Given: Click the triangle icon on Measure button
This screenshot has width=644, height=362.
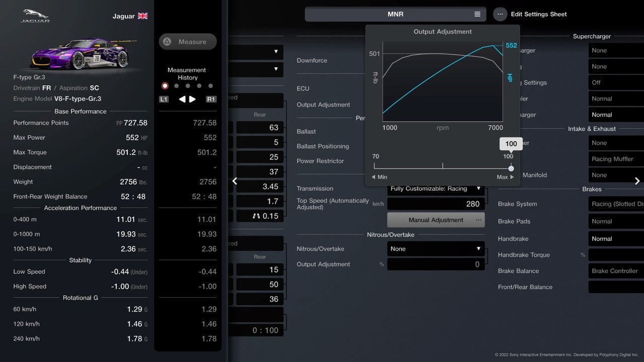Looking at the screenshot, I should (168, 42).
